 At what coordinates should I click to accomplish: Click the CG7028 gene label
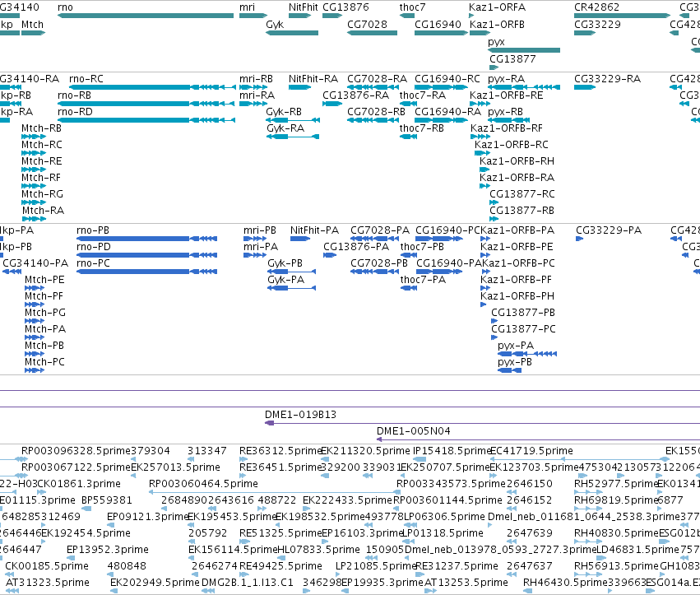367,25
